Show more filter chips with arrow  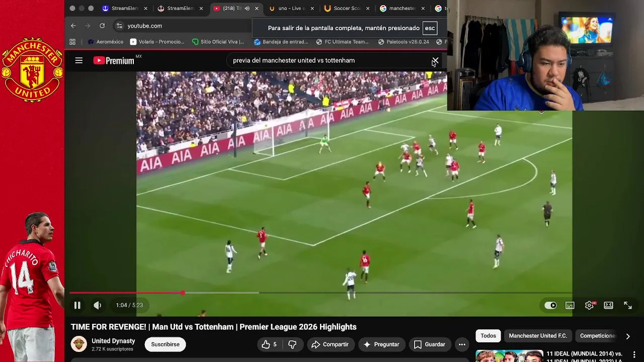click(628, 336)
